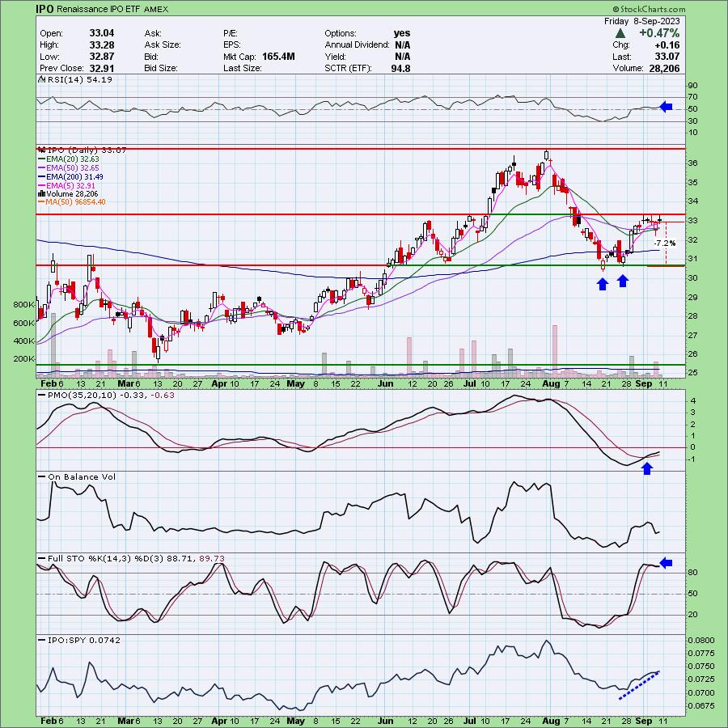This screenshot has width=728, height=728.
Task: Click the Last value 33.07 in the header
Action: 667,57
